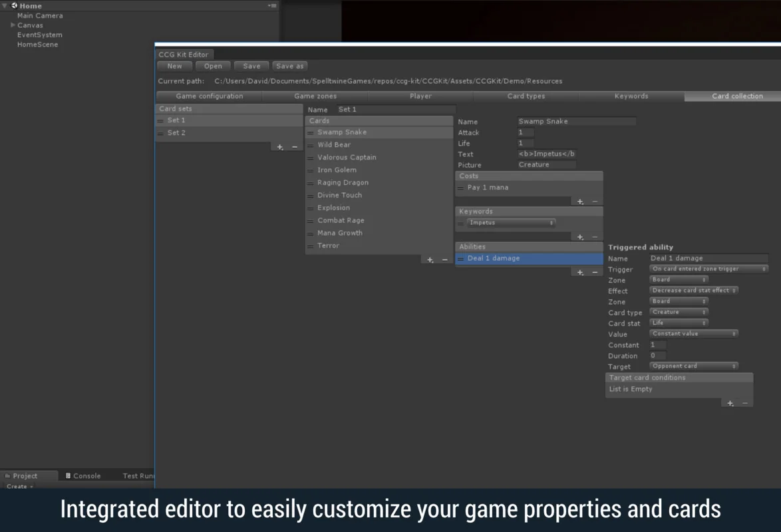Open the Target dropdown showing Opponent card
Viewport: 781px width, 532px height.
693,366
